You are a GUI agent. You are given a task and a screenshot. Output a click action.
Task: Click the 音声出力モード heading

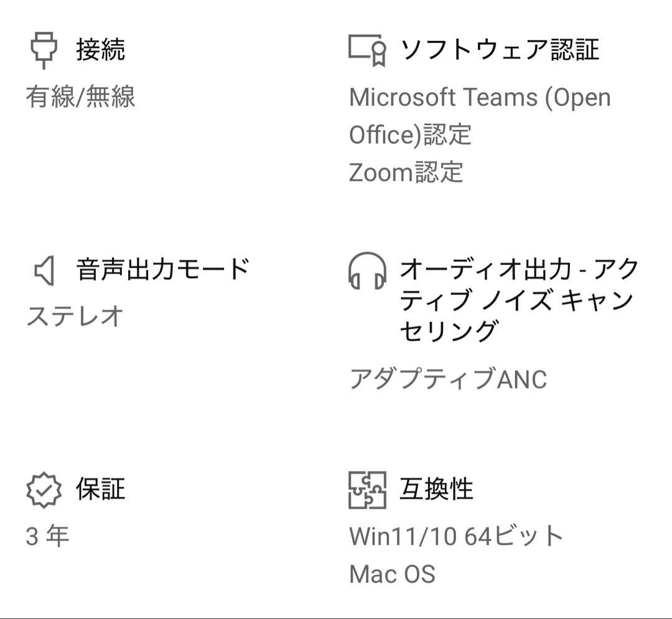coord(163,270)
